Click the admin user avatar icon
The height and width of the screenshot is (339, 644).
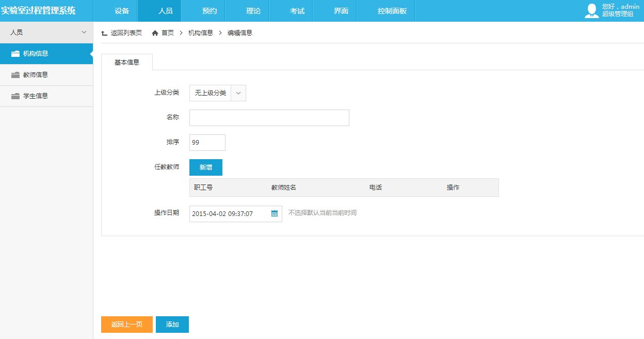coord(591,11)
